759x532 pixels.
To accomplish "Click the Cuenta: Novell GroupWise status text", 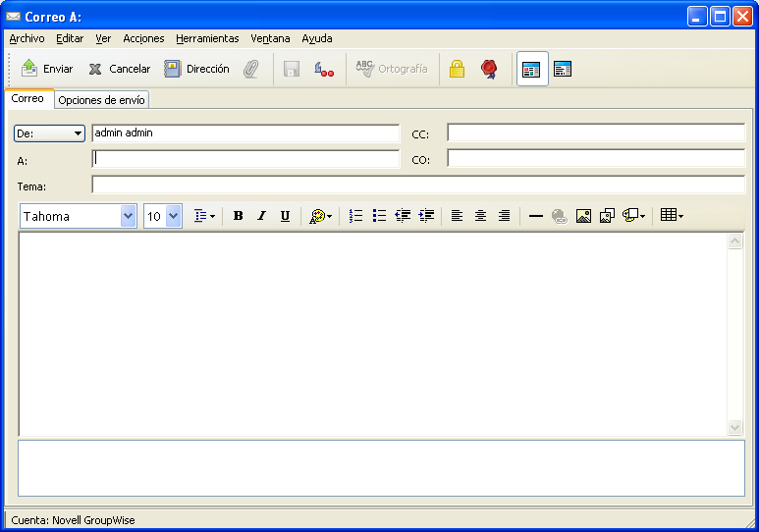I will [73, 520].
